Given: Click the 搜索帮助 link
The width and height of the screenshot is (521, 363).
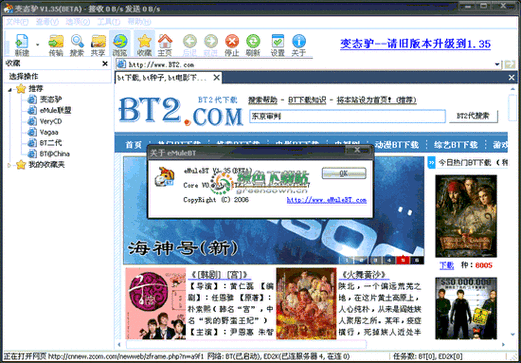Looking at the screenshot, I should [263, 100].
